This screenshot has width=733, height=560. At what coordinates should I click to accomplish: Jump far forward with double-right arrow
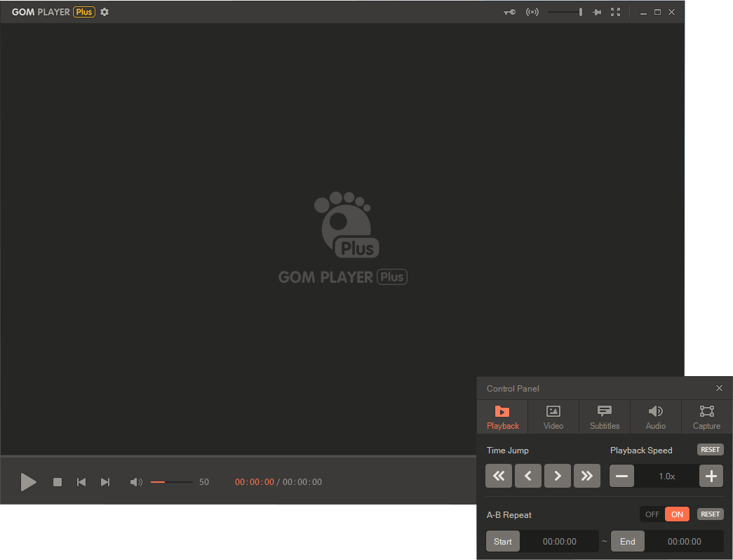586,476
